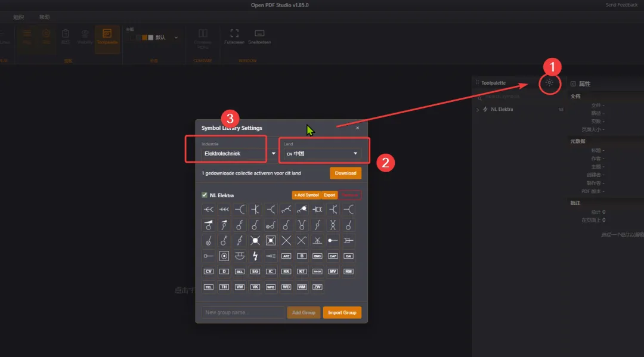644x357 pixels.
Task: Select the VW symbol
Action: tap(240, 287)
